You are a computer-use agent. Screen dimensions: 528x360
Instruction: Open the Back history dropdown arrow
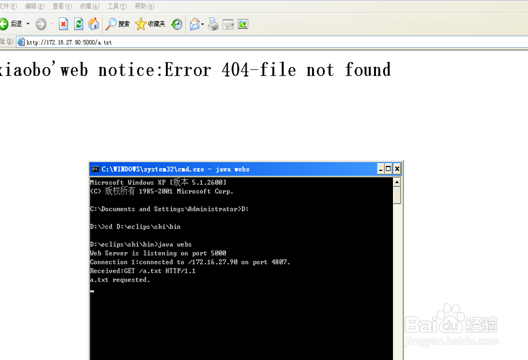point(28,24)
